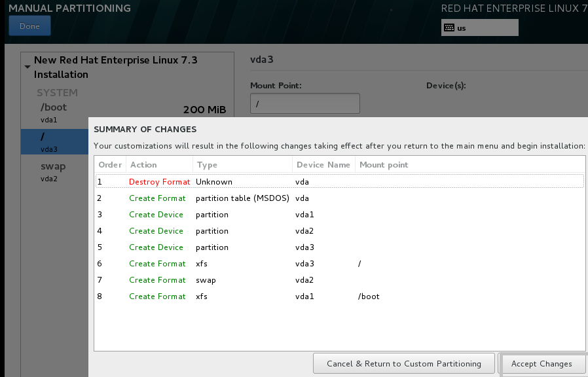Image resolution: width=588 pixels, height=377 pixels.
Task: Click the vda3 heading in details pane
Action: coord(262,60)
